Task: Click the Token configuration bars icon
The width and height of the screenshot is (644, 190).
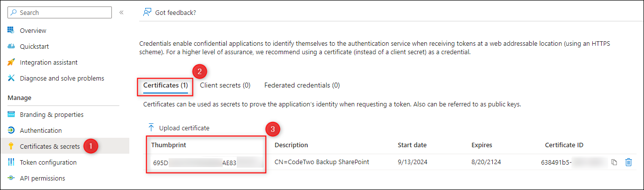Action: pos(11,162)
